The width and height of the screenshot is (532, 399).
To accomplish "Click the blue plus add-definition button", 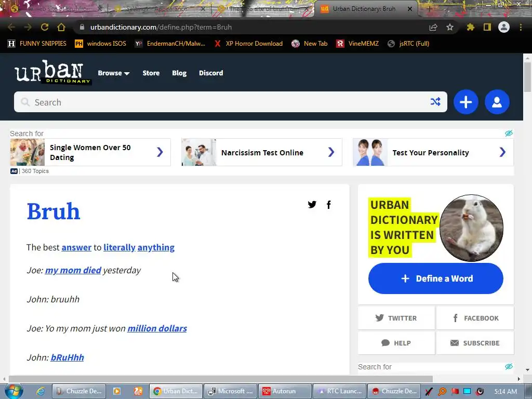I will 466,102.
